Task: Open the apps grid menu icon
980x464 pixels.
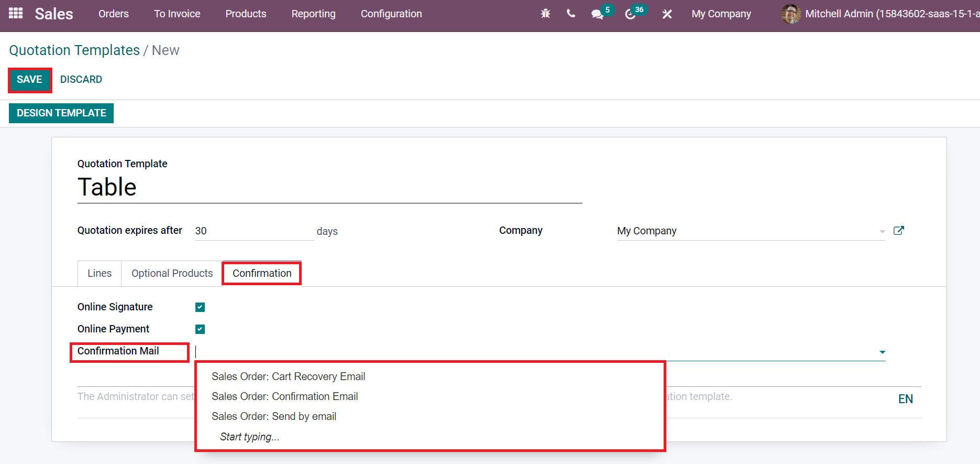Action: 16,13
